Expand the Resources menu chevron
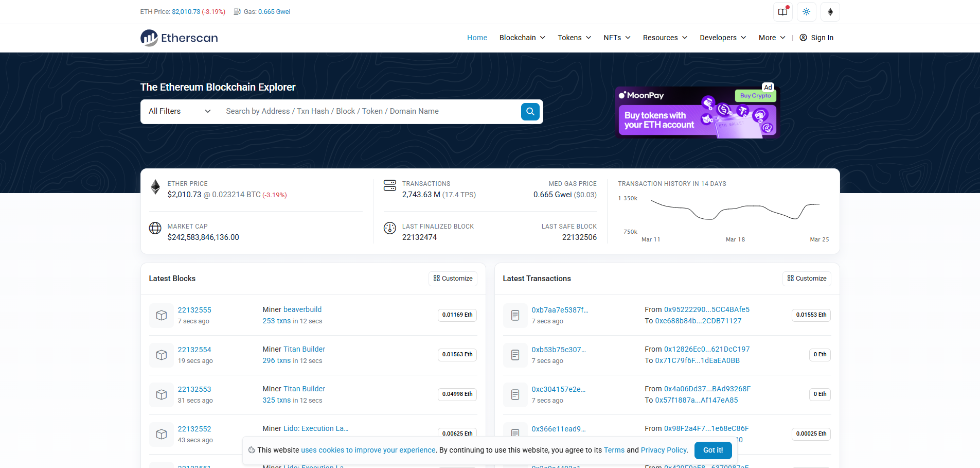980x468 pixels. [x=685, y=38]
